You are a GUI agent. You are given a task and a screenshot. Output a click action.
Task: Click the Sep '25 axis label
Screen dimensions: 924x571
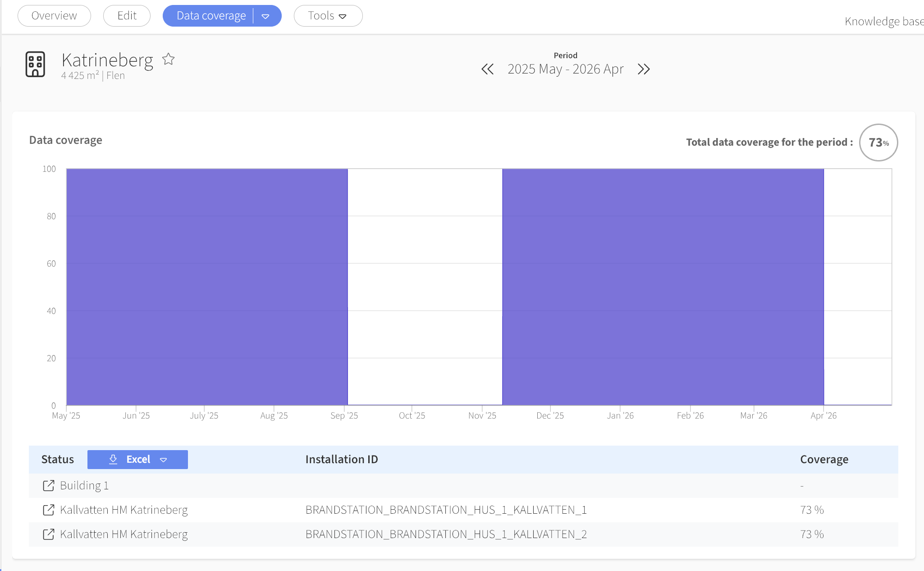(344, 415)
